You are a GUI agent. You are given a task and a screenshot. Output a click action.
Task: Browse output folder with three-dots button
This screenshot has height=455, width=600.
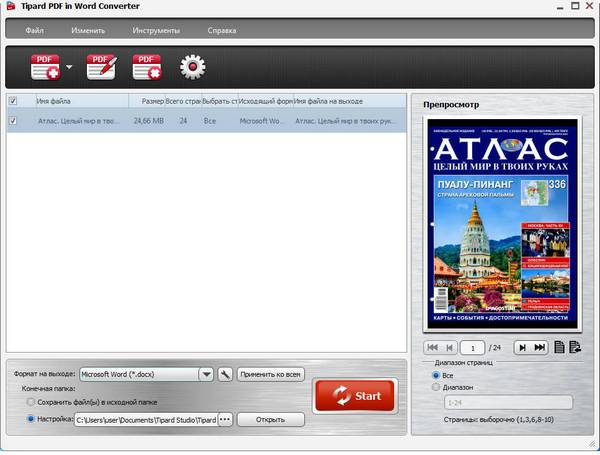(x=224, y=419)
